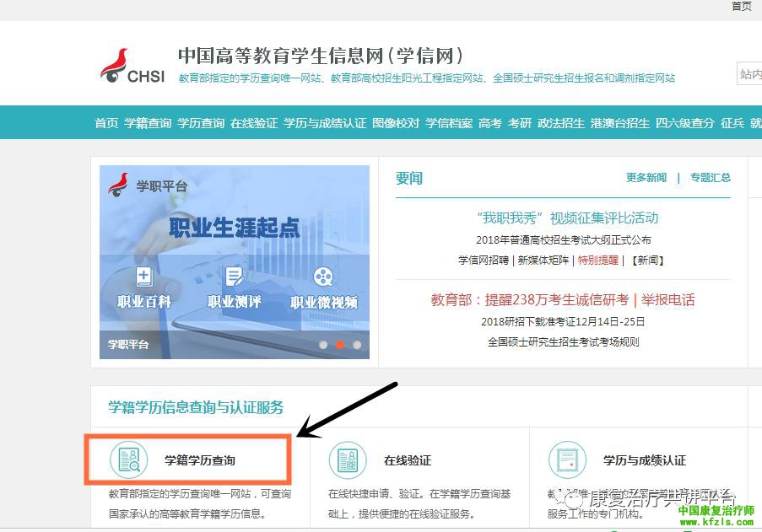This screenshot has height=532, width=762.
Task: Click the CHSI logo
Action: tap(132, 67)
